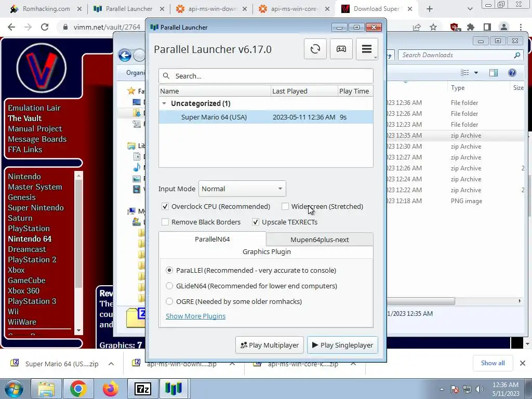Share this page from Chrome address bar
The image size is (532, 399).
(x=417, y=27)
